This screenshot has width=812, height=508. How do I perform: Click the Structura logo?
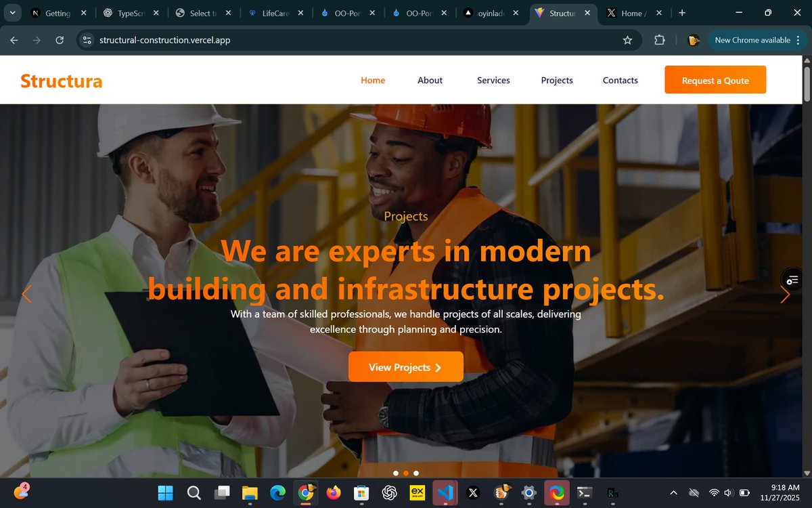click(62, 81)
